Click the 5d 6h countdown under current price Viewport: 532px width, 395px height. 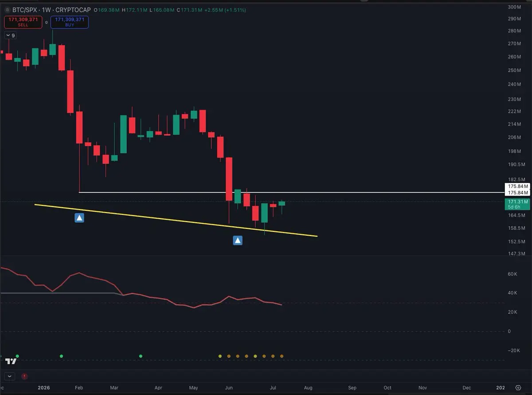[515, 207]
